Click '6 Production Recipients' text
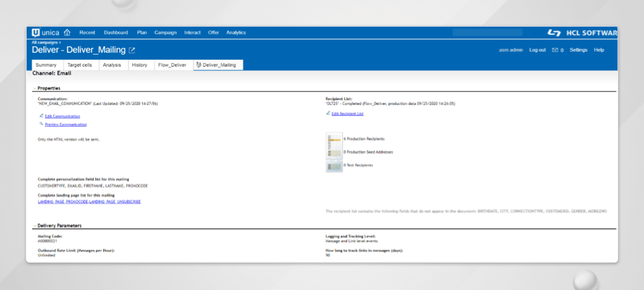Image resolution: width=644 pixels, height=290 pixels. pos(364,139)
